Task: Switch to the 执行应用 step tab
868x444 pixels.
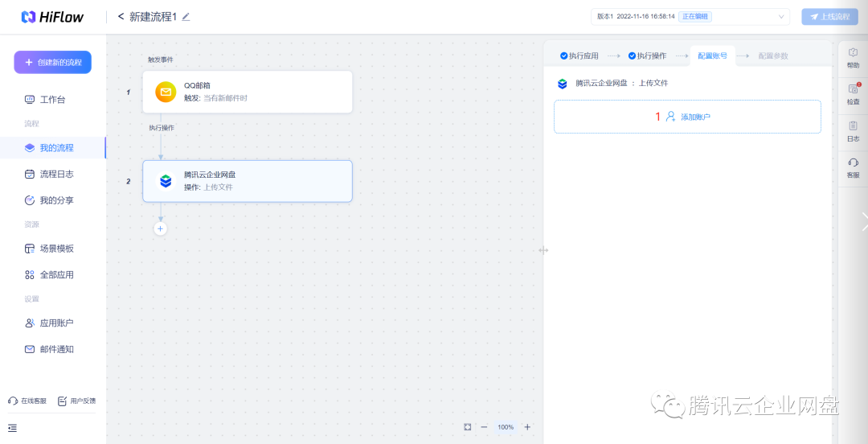Action: coord(579,56)
